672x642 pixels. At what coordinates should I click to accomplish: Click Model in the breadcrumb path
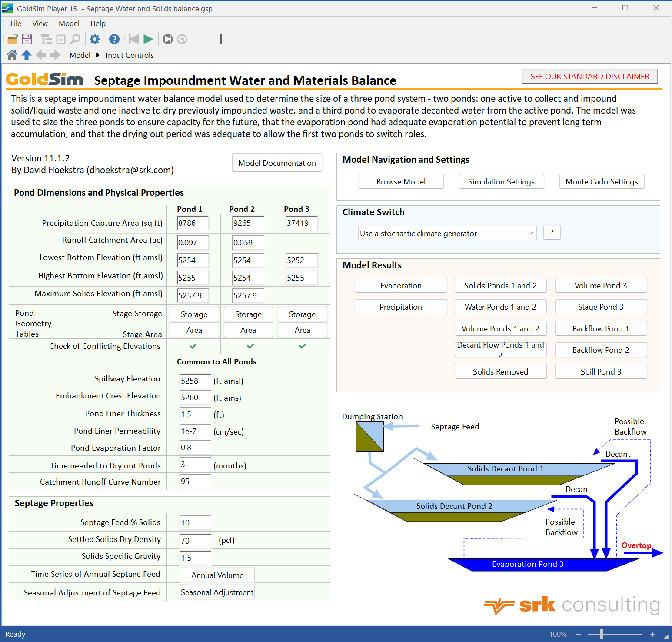[x=80, y=55]
